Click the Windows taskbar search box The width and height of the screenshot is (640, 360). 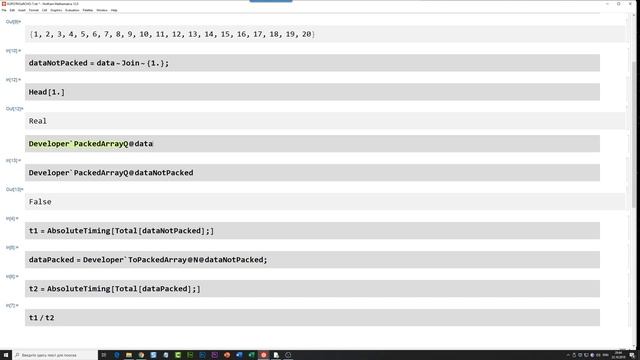pos(55,355)
